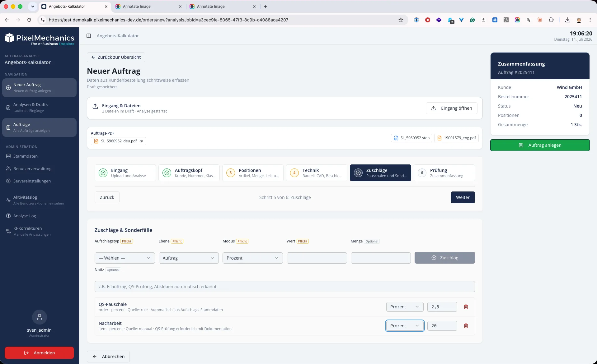Open the Aufschlagstyp Wählen dropdown

click(125, 258)
